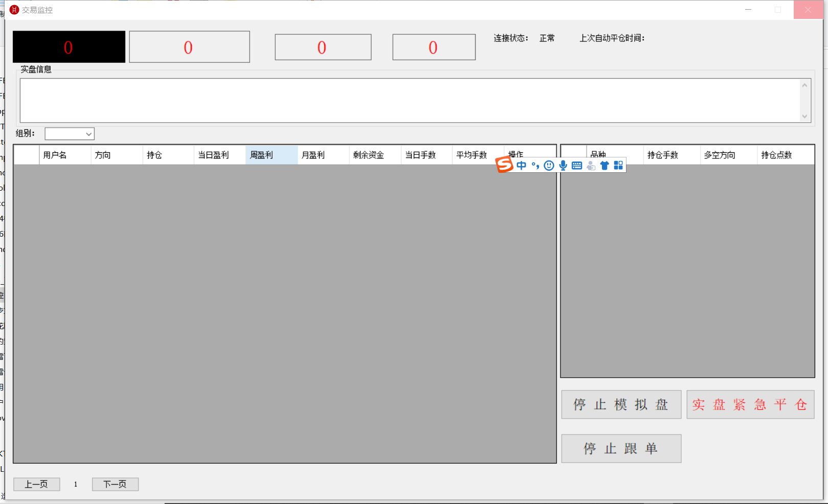
Task: Click the fourth counter box showing 0
Action: 434,47
